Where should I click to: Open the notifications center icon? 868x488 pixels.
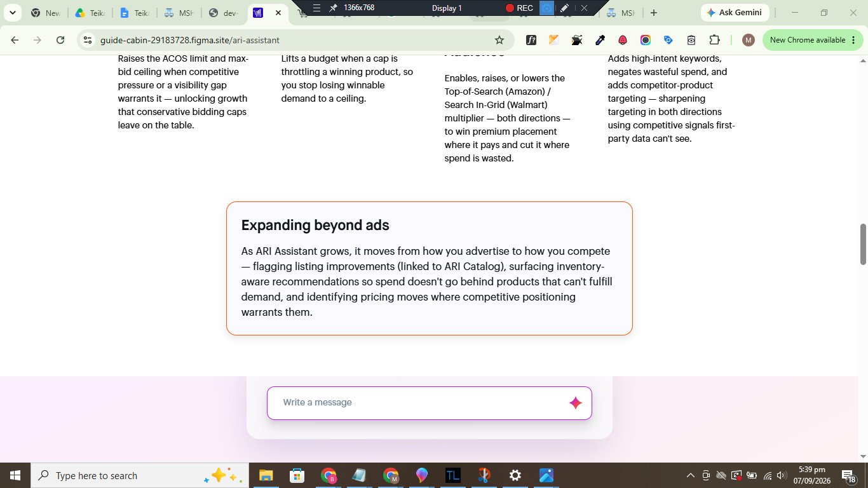[x=848, y=475]
